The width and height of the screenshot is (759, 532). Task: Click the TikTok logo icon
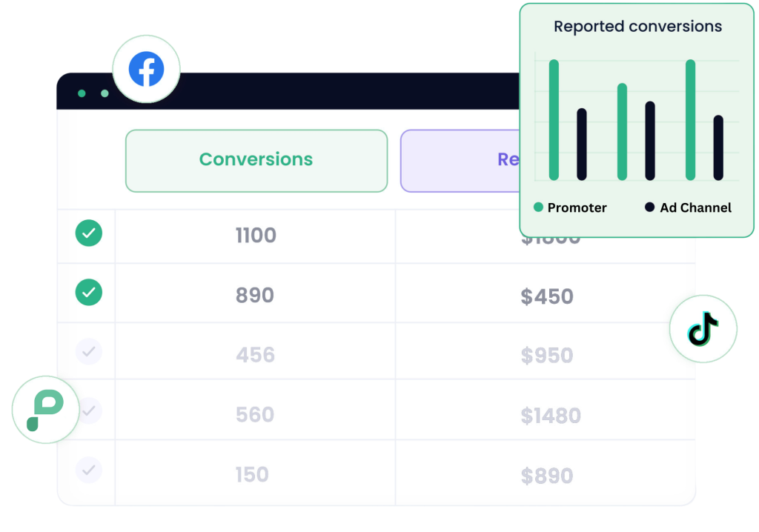[x=703, y=328]
